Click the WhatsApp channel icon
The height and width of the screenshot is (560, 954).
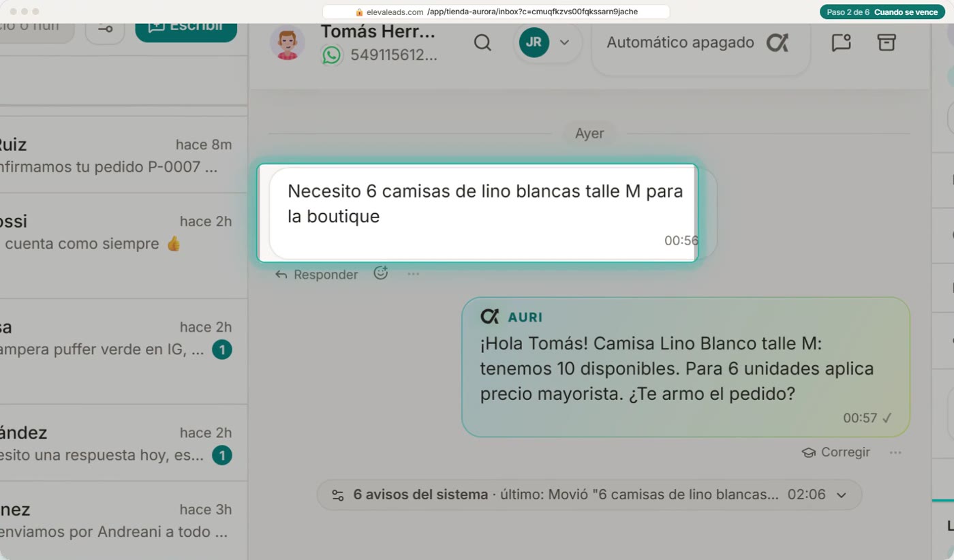pyautogui.click(x=332, y=55)
